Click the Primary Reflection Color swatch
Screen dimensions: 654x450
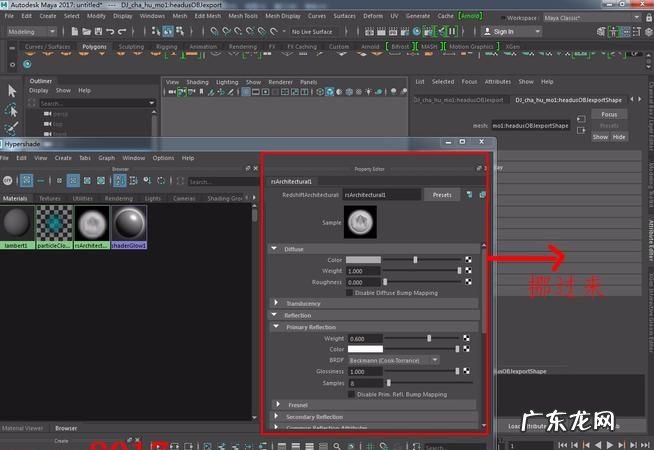click(x=363, y=349)
